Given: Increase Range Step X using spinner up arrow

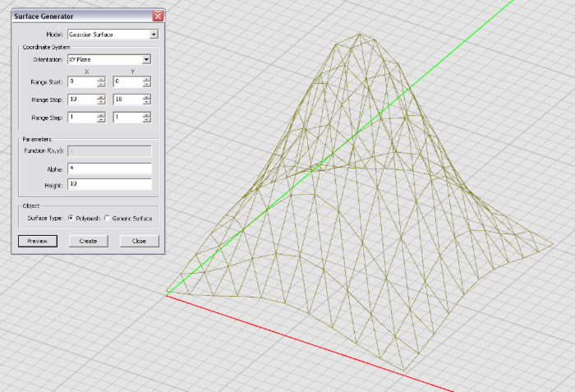Looking at the screenshot, I should coord(101,115).
